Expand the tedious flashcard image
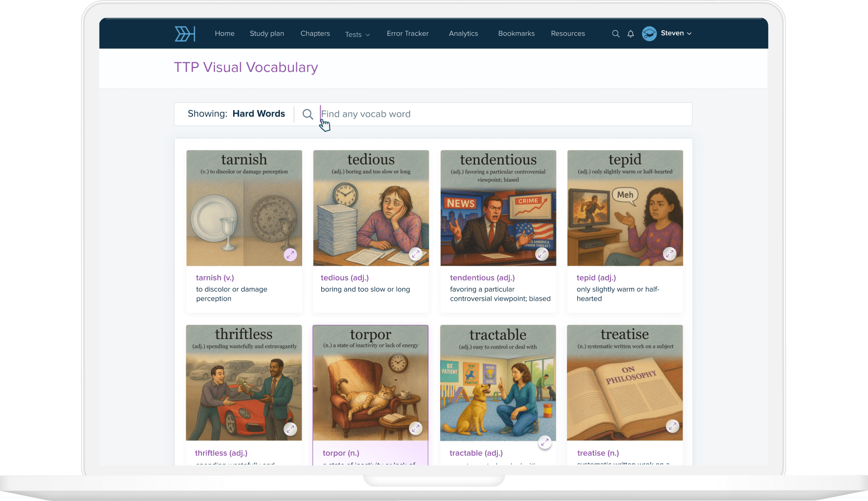 [415, 254]
